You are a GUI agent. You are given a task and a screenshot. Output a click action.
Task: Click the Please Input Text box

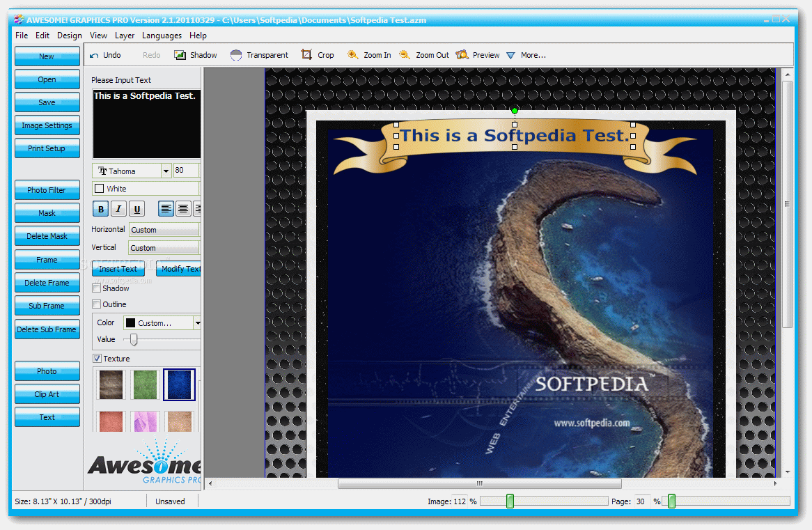(x=146, y=124)
